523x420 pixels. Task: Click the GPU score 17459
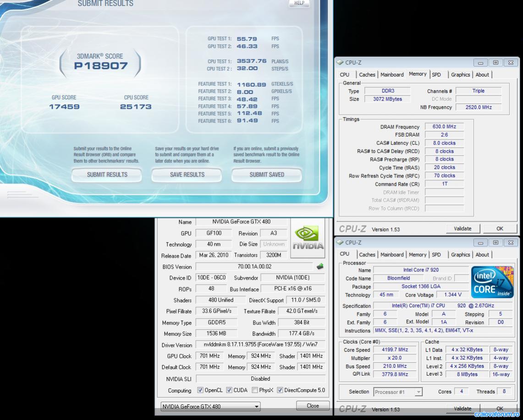(64, 107)
